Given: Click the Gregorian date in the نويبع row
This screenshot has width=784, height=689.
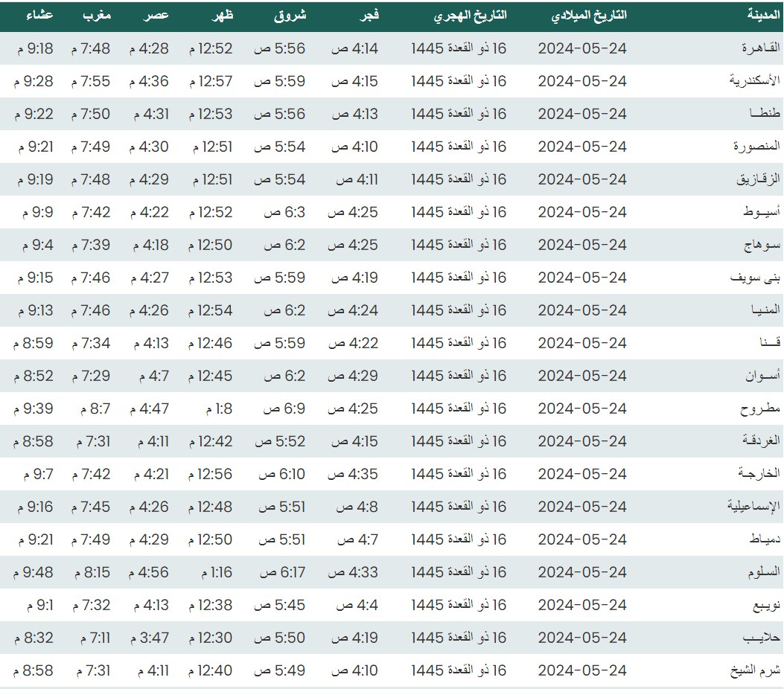Looking at the screenshot, I should (x=582, y=605).
